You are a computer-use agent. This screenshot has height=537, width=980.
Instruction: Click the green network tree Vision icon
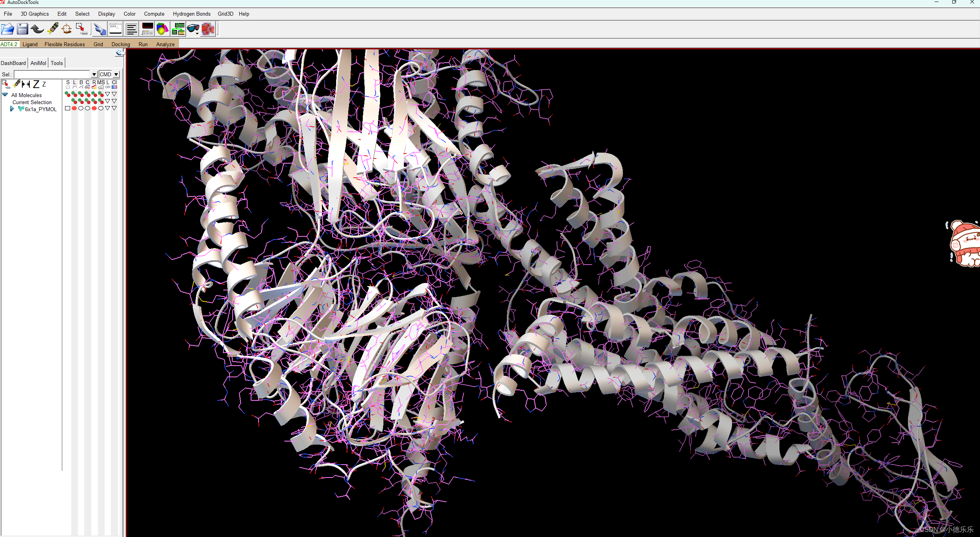coord(178,29)
